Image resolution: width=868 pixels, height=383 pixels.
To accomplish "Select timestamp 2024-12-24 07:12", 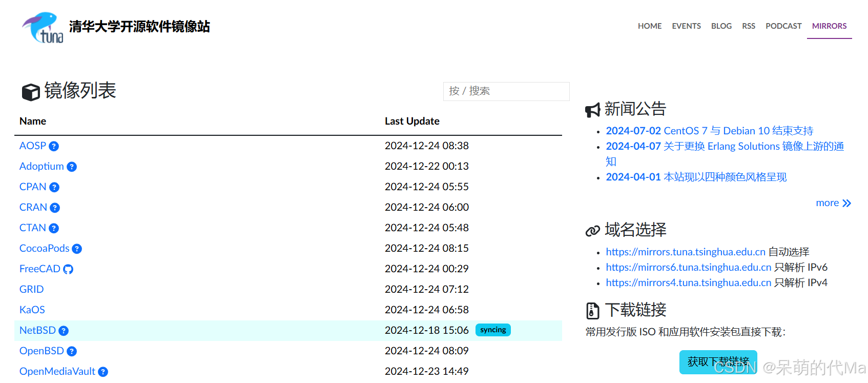I will [427, 289].
